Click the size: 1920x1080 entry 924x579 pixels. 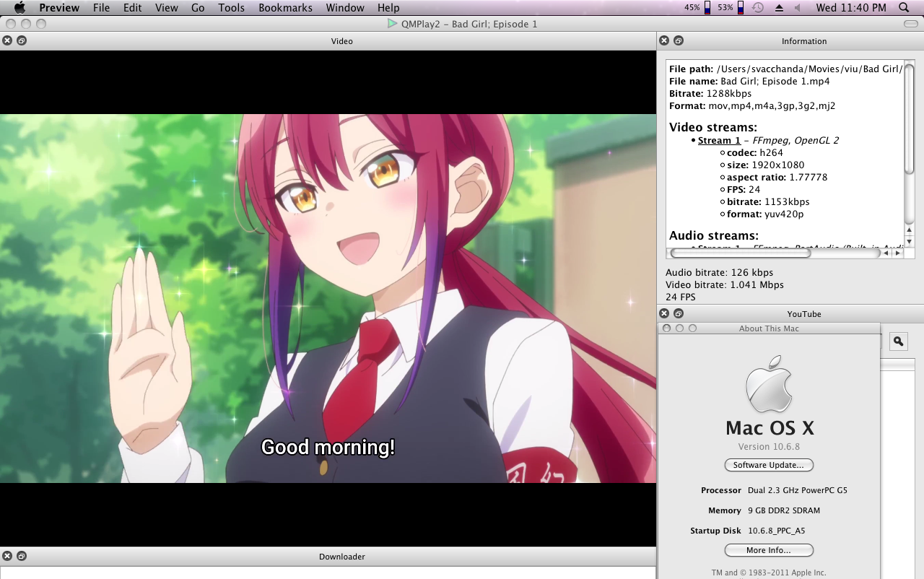tap(765, 165)
